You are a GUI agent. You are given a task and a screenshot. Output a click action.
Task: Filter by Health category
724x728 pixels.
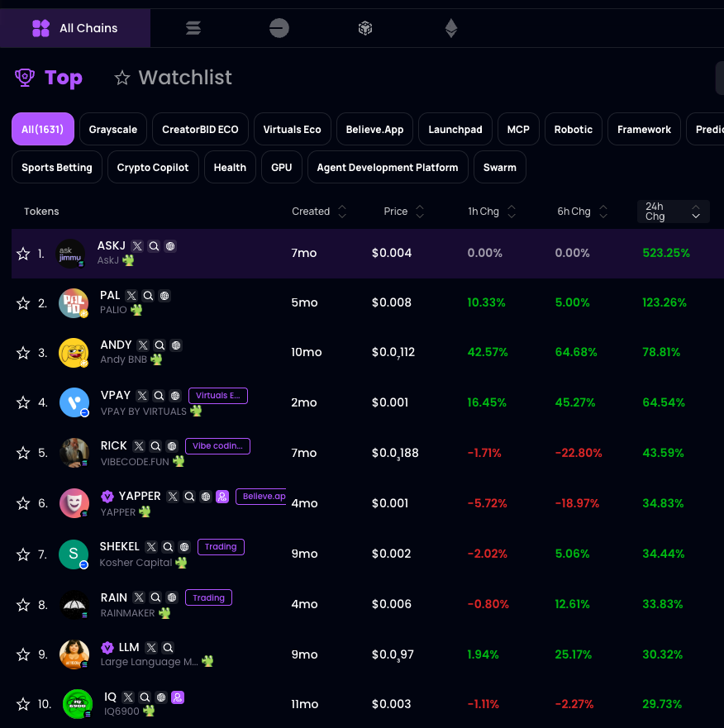click(230, 167)
